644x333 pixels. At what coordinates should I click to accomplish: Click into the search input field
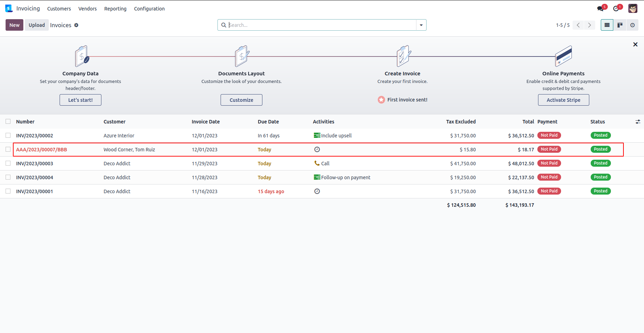pos(321,25)
